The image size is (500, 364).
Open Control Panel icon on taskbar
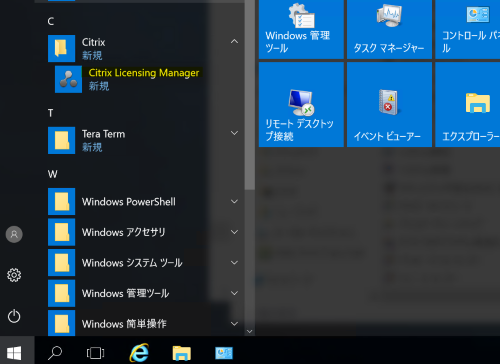(x=224, y=353)
